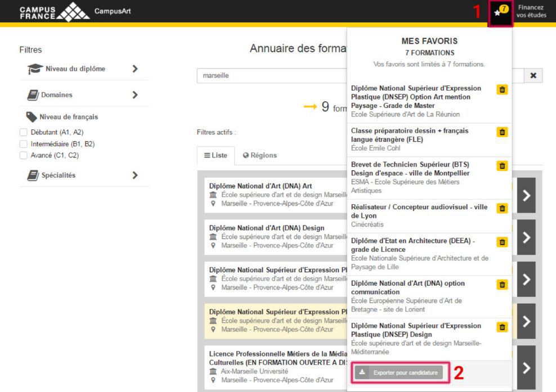556x392 pixels.
Task: Delete DNSEP Option Art mention Paysage favorite
Action: (x=502, y=89)
